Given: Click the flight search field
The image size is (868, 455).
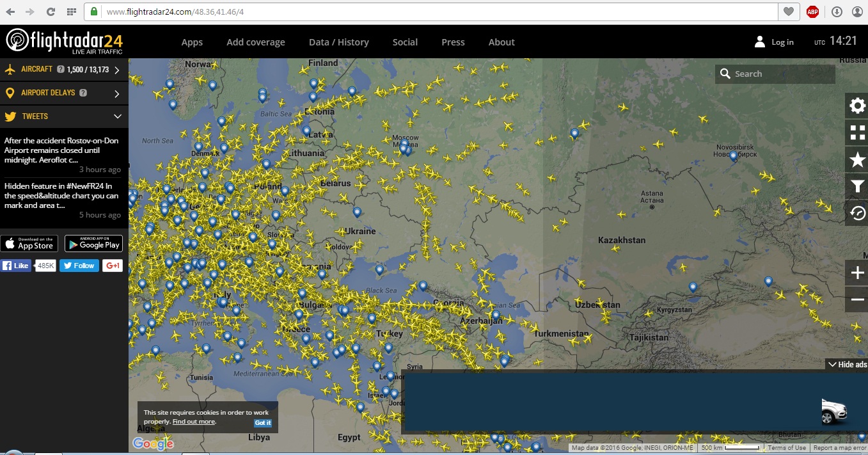Looking at the screenshot, I should (x=775, y=74).
